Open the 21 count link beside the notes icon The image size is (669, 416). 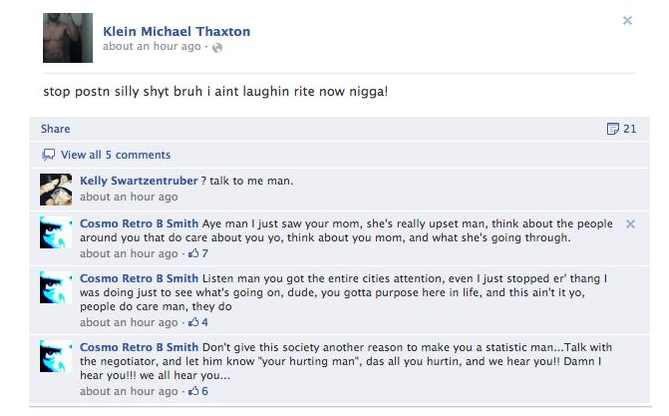click(630, 129)
